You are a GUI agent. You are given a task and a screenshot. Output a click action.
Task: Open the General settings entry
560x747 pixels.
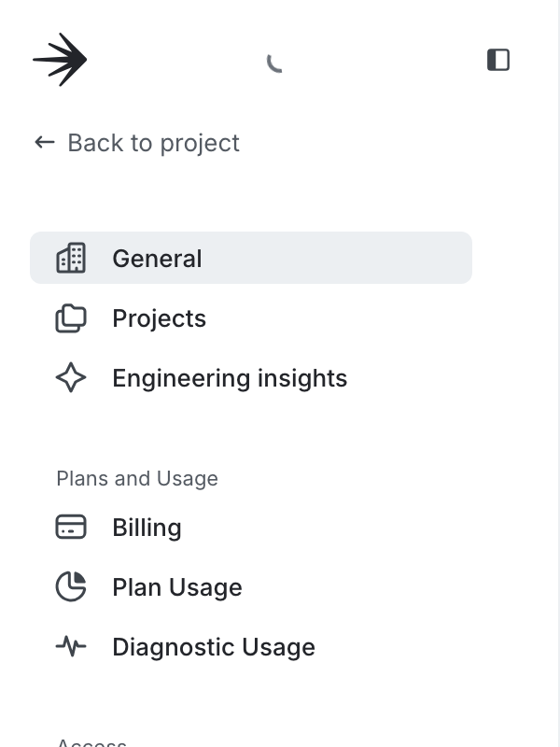point(157,258)
